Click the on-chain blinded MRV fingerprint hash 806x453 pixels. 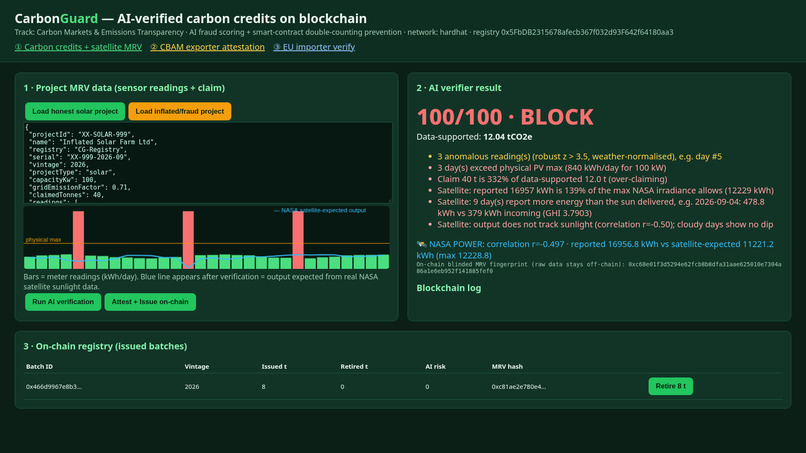click(599, 267)
